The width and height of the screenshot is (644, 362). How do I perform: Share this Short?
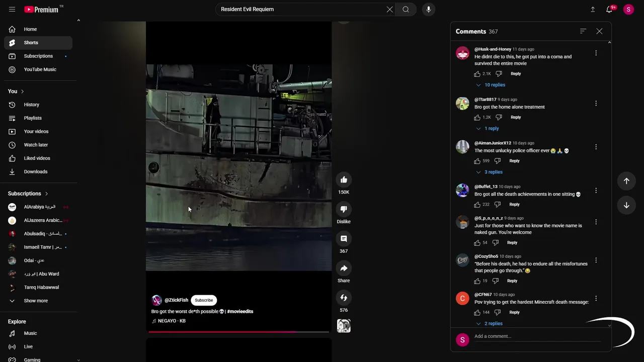click(344, 268)
